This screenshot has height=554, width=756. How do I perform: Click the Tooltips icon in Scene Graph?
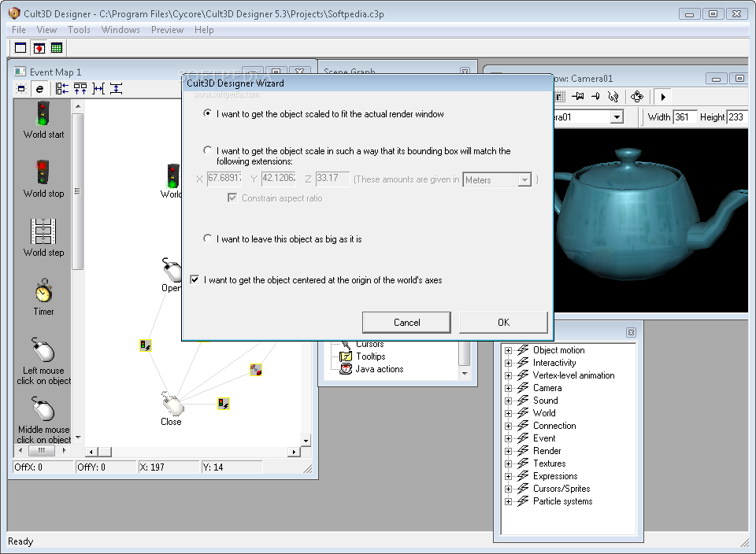pyautogui.click(x=346, y=356)
